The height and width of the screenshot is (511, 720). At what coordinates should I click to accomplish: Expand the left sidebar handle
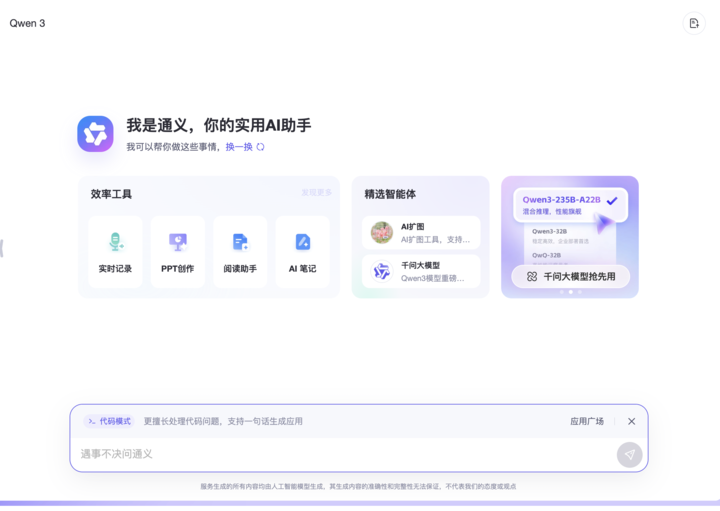click(2, 248)
